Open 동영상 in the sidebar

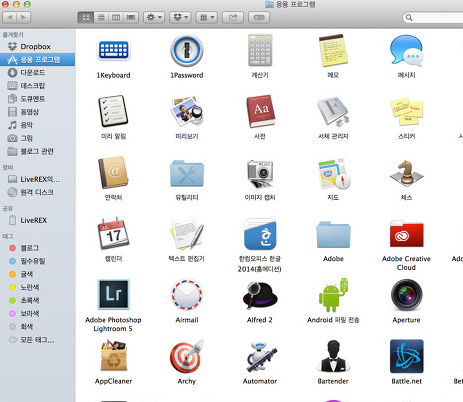pos(37,112)
